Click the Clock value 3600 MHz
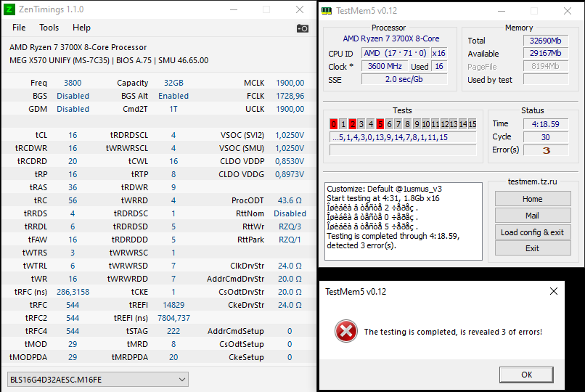Image resolution: width=585 pixels, height=392 pixels. point(385,66)
